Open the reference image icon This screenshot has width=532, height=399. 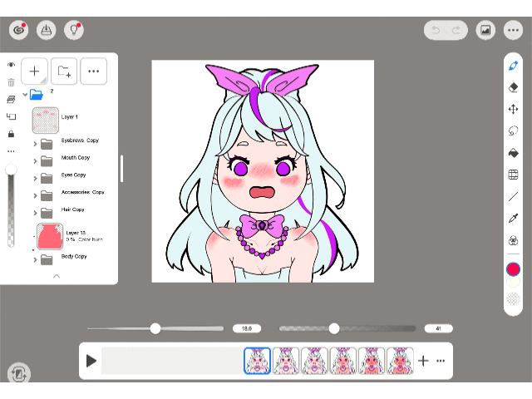(x=485, y=31)
